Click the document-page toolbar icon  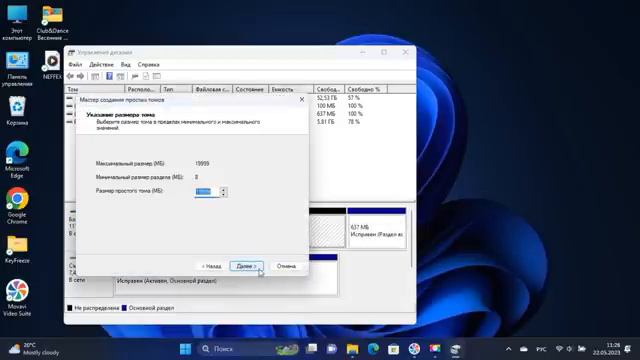[146, 76]
